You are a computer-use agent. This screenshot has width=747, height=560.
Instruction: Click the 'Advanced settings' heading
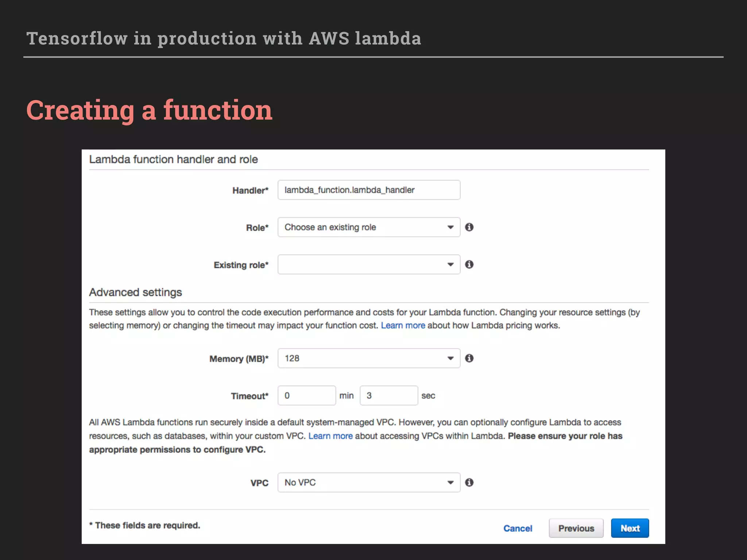pyautogui.click(x=135, y=292)
